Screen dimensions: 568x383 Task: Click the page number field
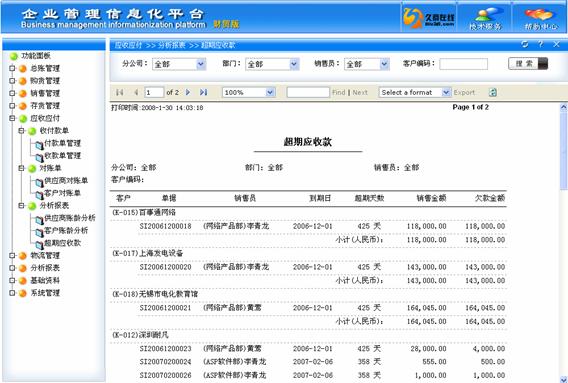pyautogui.click(x=154, y=92)
